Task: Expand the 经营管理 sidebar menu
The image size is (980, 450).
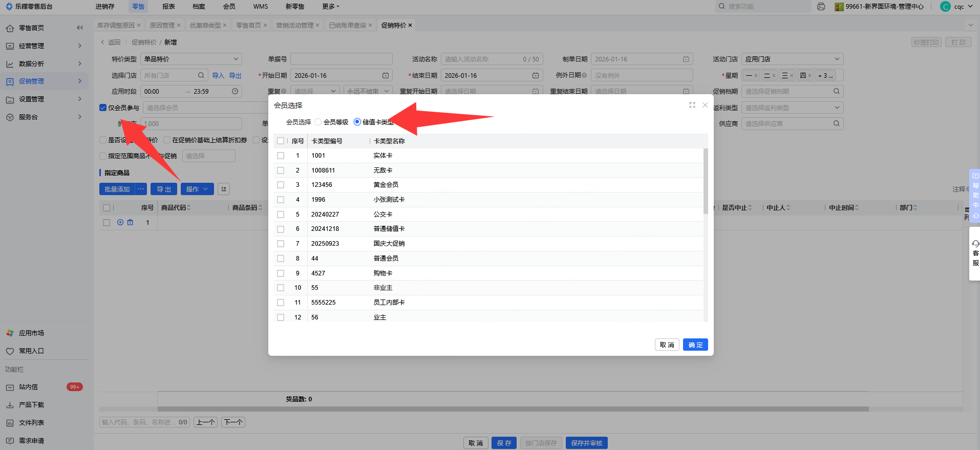Action: click(x=44, y=46)
